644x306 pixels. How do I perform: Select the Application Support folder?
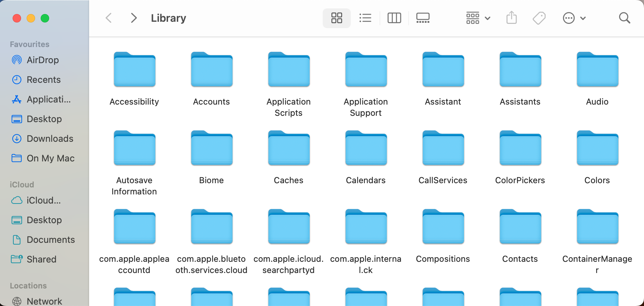(x=366, y=69)
